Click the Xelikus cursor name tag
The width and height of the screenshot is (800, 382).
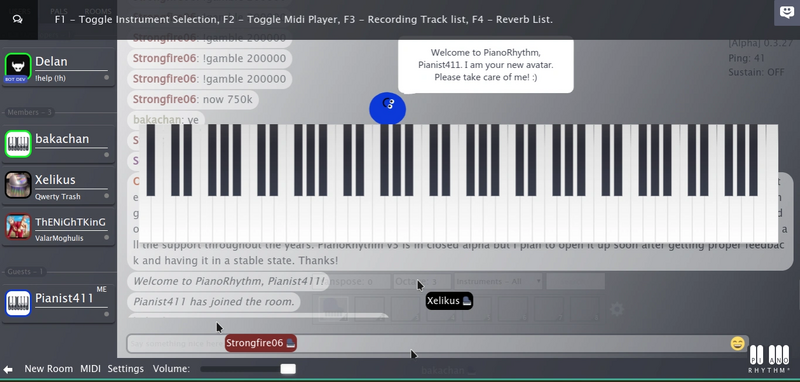[449, 301]
